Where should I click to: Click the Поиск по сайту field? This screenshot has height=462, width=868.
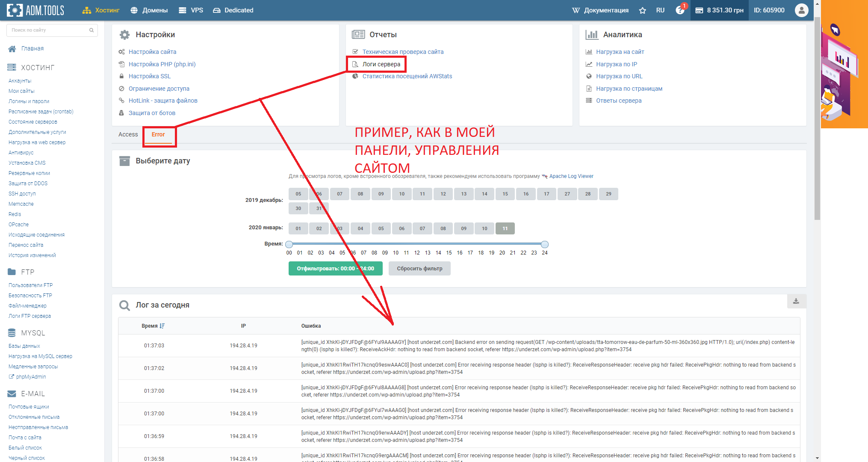(x=47, y=30)
